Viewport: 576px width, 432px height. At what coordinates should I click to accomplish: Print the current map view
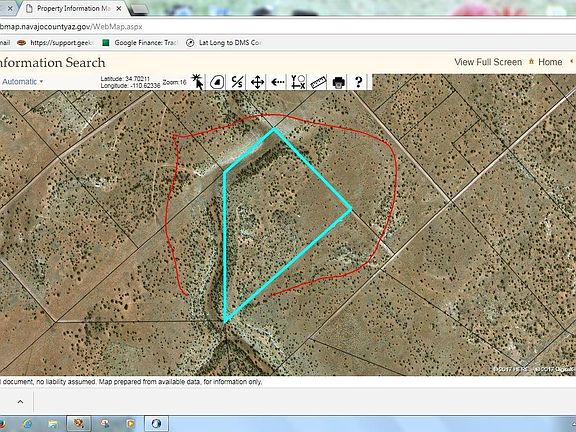pyautogui.click(x=338, y=82)
